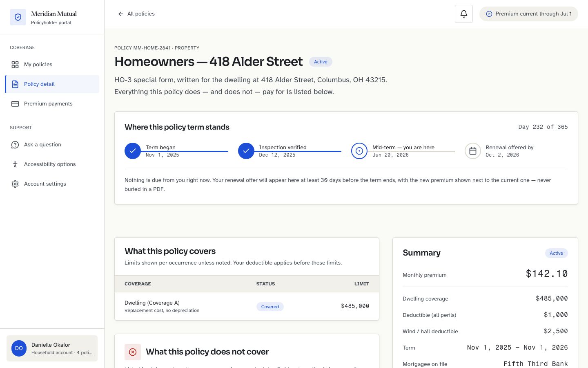Click the Active badge beside policy title
The image size is (588, 368).
click(321, 62)
